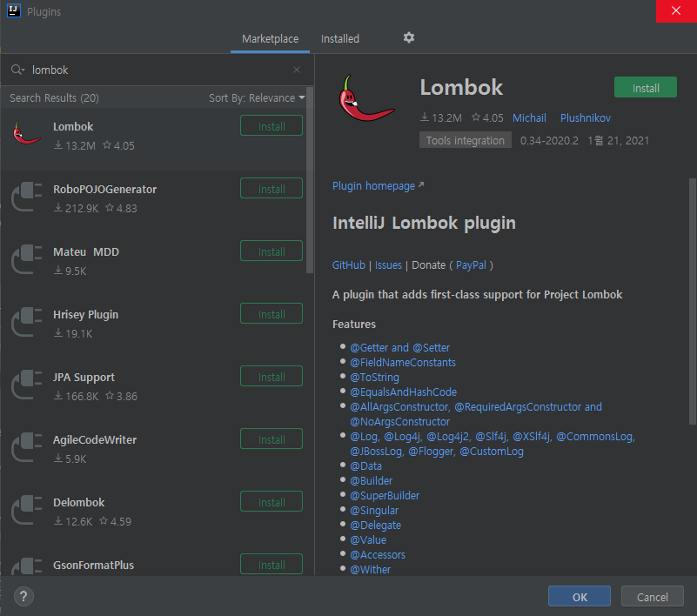This screenshot has height=616, width=697.
Task: Click the Delombok plugin icon
Action: [27, 509]
